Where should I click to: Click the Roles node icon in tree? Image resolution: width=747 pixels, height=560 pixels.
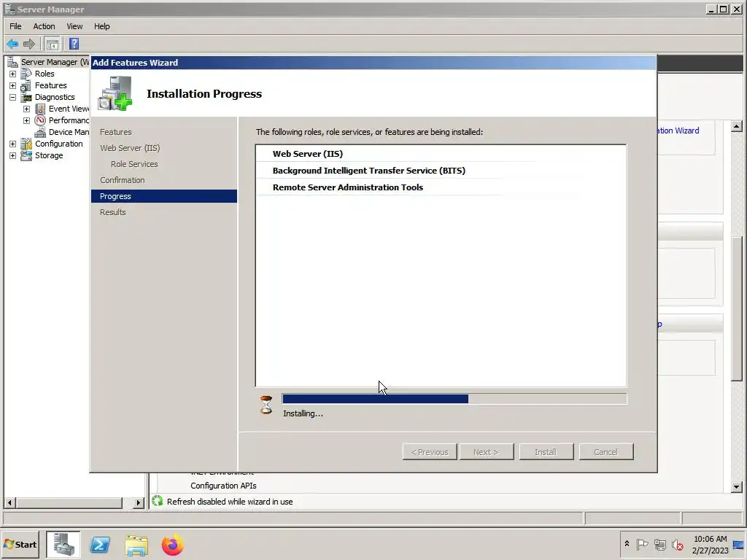pyautogui.click(x=26, y=74)
